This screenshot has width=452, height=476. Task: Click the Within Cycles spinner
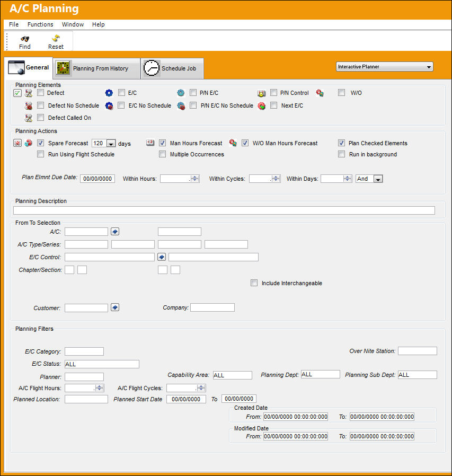coord(276,179)
